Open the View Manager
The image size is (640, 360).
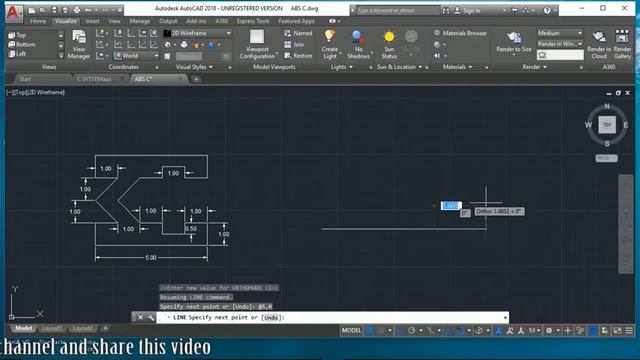pos(79,44)
